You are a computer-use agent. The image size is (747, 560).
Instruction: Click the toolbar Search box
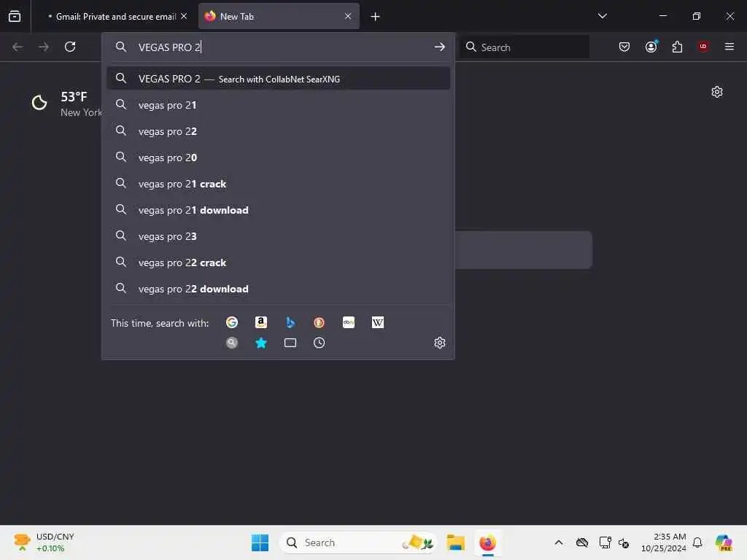pyautogui.click(x=524, y=47)
